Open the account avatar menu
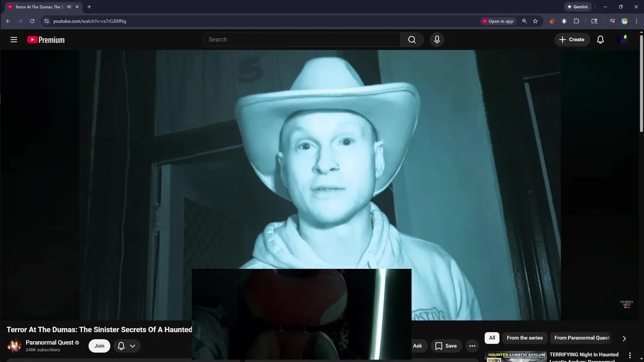This screenshot has width=644, height=362. (x=622, y=40)
